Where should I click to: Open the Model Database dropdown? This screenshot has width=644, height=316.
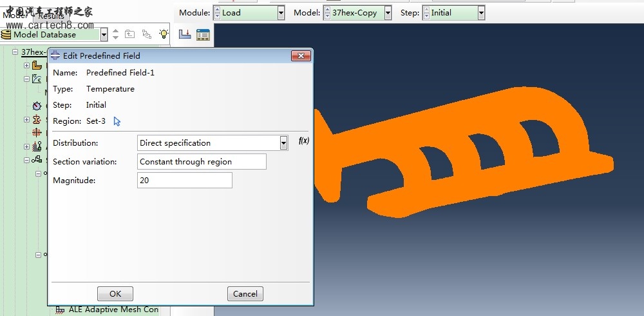pyautogui.click(x=104, y=35)
